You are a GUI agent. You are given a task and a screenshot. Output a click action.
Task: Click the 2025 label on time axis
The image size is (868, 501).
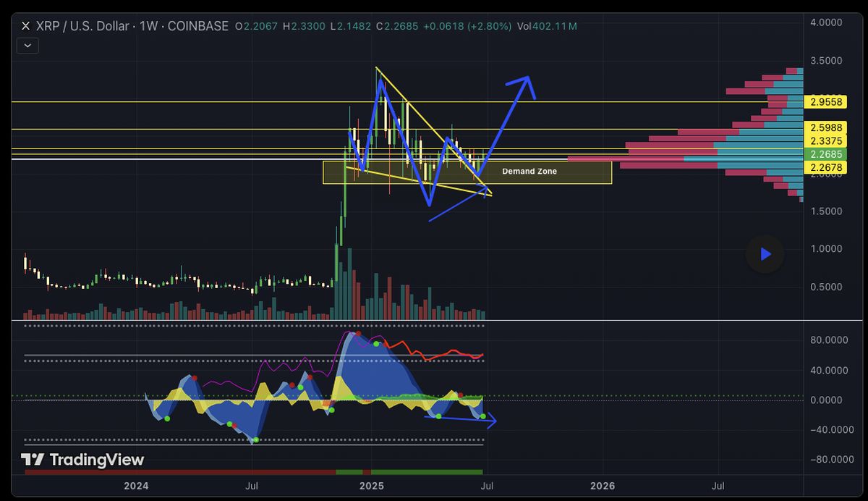click(x=371, y=485)
